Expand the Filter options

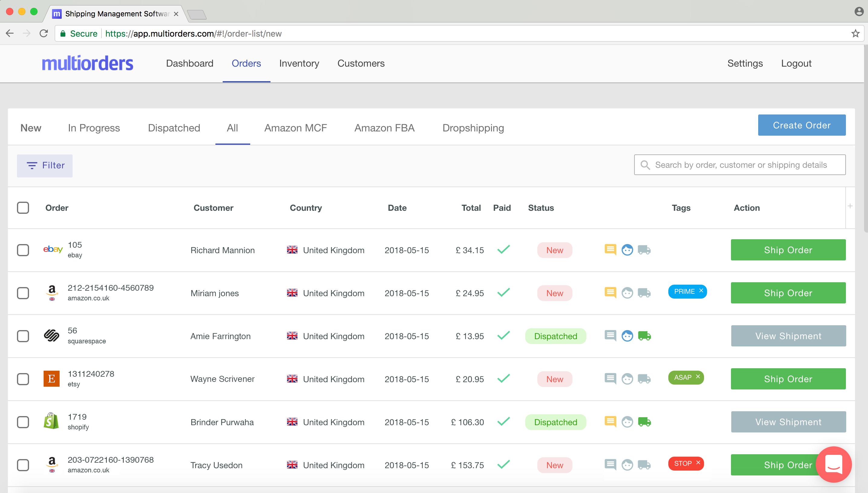tap(45, 166)
